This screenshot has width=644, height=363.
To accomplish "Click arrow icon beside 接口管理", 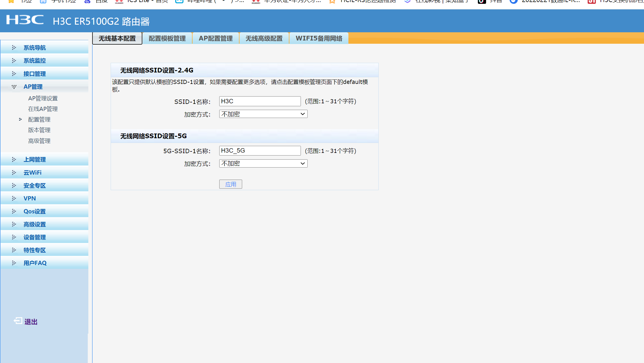I will coord(14,74).
